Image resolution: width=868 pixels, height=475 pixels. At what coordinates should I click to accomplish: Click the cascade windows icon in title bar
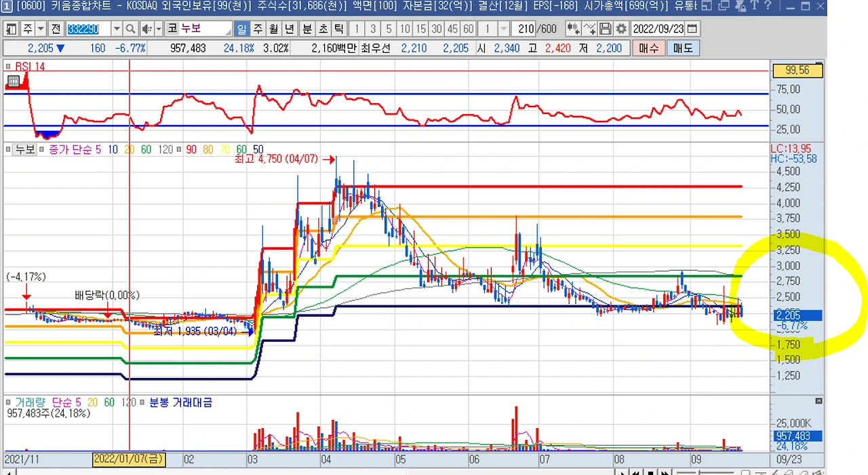point(723,7)
